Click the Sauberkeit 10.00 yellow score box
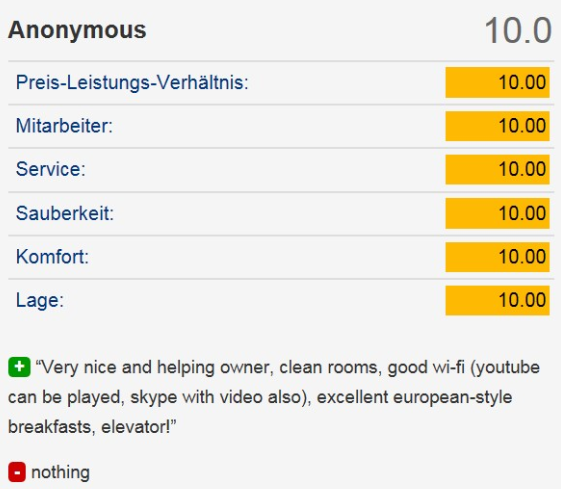The image size is (561, 489). tap(497, 213)
